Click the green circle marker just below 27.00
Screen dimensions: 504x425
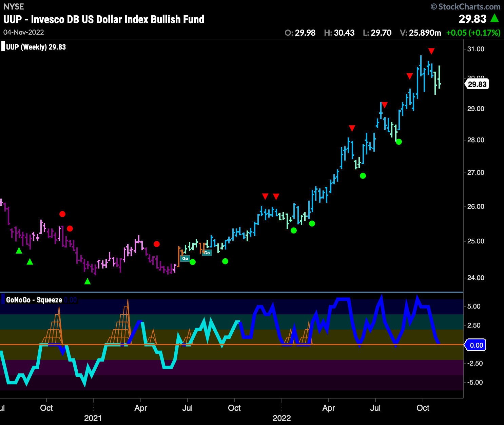(363, 176)
